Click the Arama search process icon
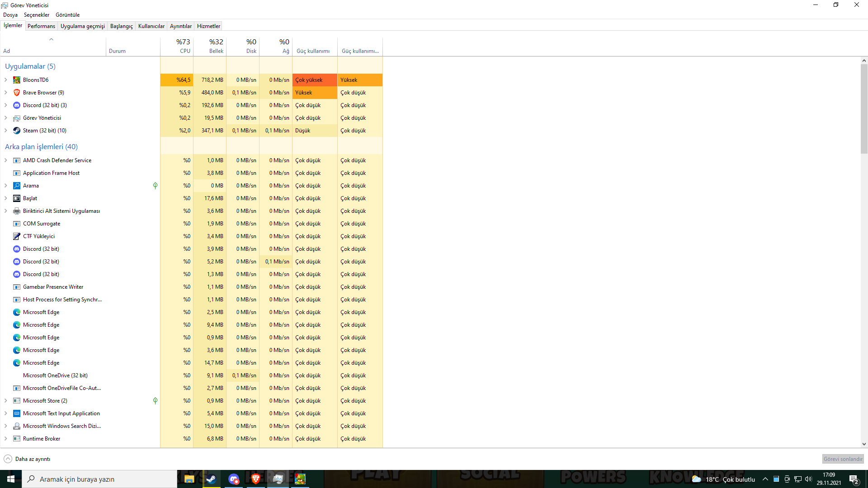 [17, 186]
